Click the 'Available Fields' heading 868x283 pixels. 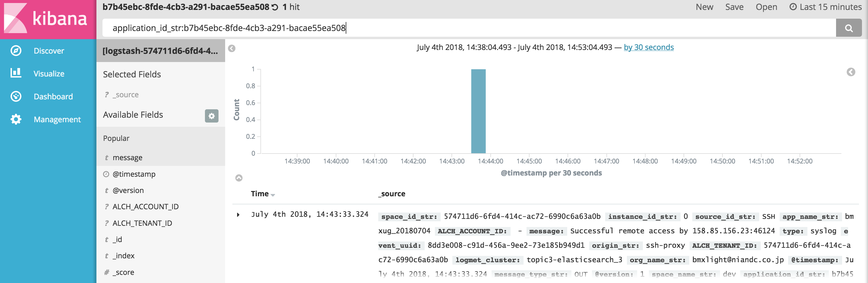pyautogui.click(x=133, y=115)
